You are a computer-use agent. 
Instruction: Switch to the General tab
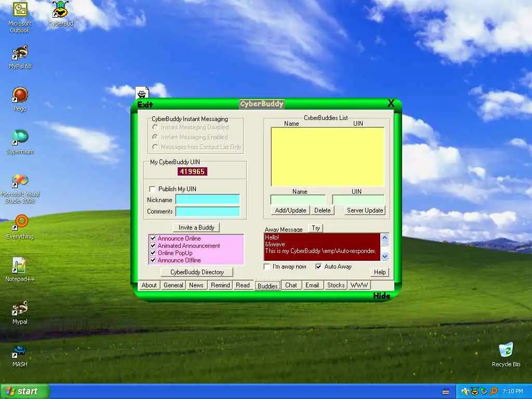point(174,285)
